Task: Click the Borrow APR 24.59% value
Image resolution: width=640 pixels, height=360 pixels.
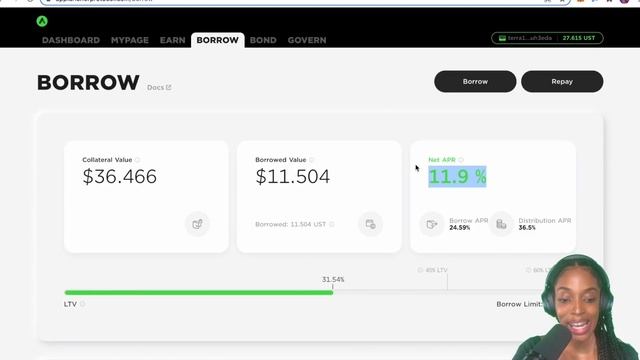Action: point(460,228)
